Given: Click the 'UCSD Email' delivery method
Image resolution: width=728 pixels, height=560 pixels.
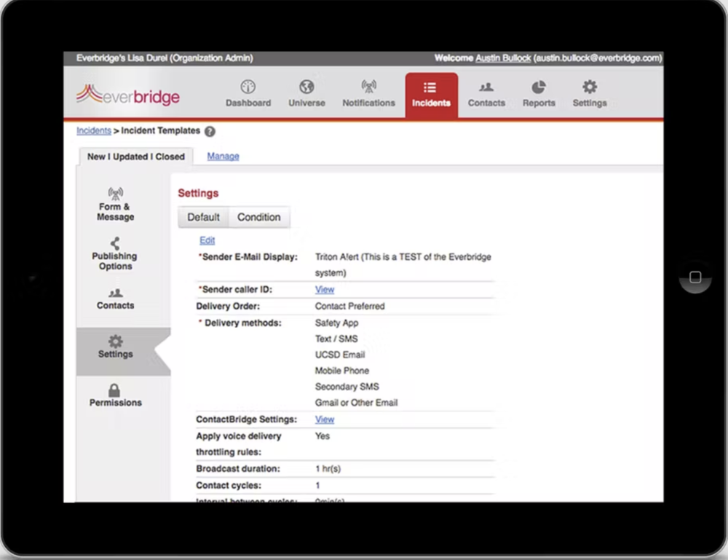Looking at the screenshot, I should coord(340,355).
